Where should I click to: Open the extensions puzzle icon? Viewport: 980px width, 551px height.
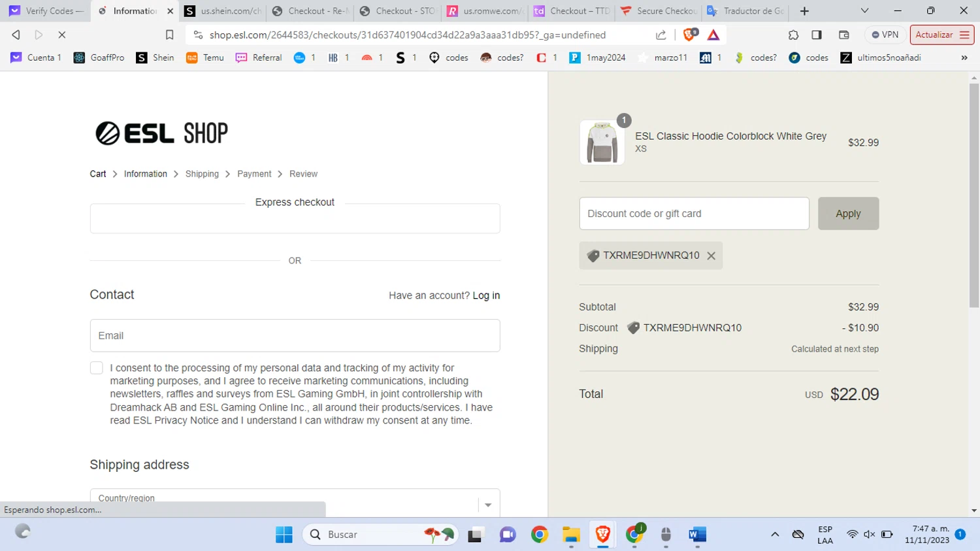click(x=794, y=35)
